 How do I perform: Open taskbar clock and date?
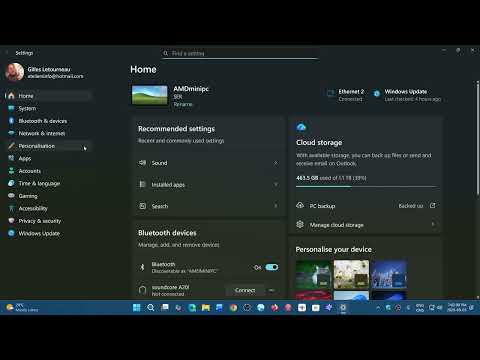coord(457,307)
